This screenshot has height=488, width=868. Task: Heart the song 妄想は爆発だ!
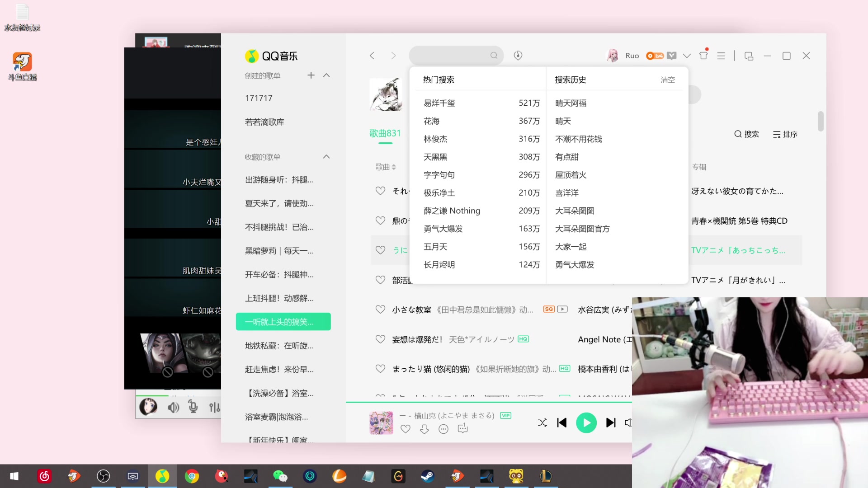tap(380, 339)
